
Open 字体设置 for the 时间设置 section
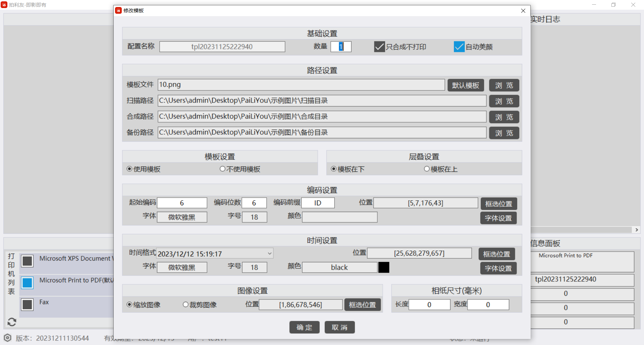[498, 268]
